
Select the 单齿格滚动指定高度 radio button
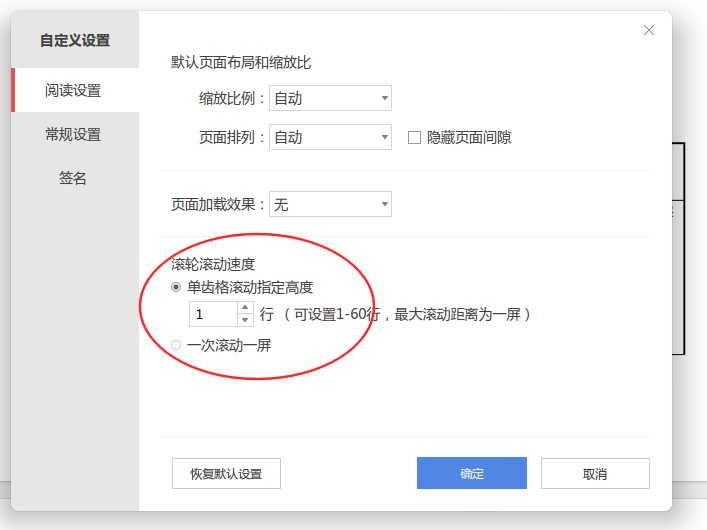pyautogui.click(x=176, y=287)
